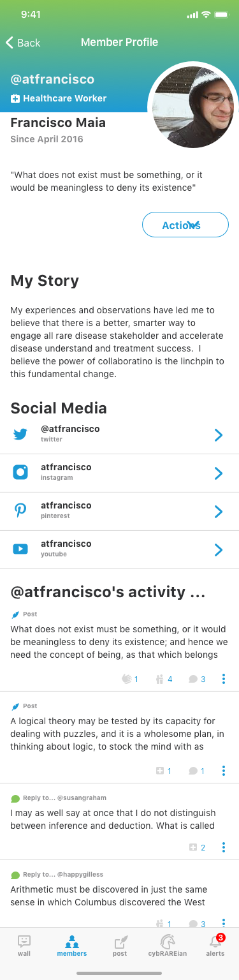Tap the Pinterest icon

tap(20, 510)
